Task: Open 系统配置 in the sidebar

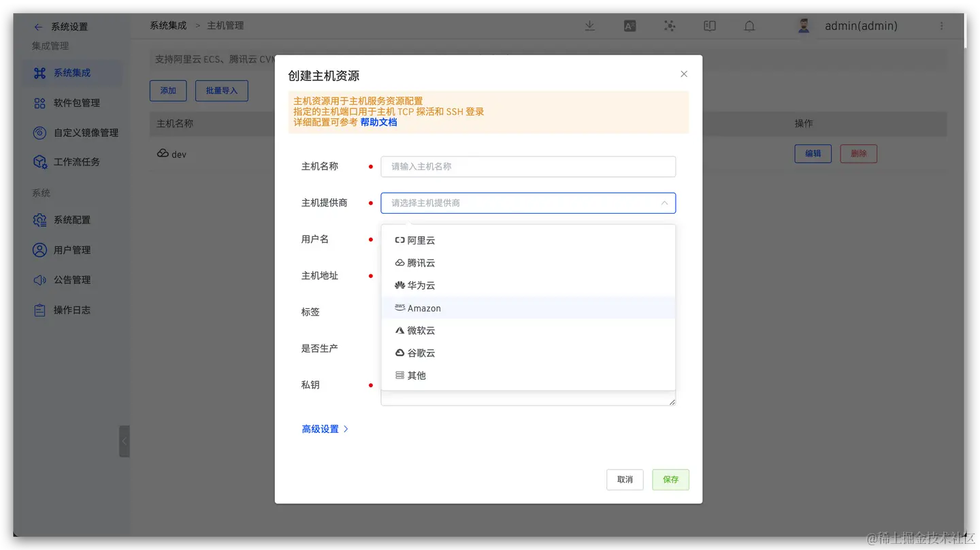Action: (x=72, y=220)
